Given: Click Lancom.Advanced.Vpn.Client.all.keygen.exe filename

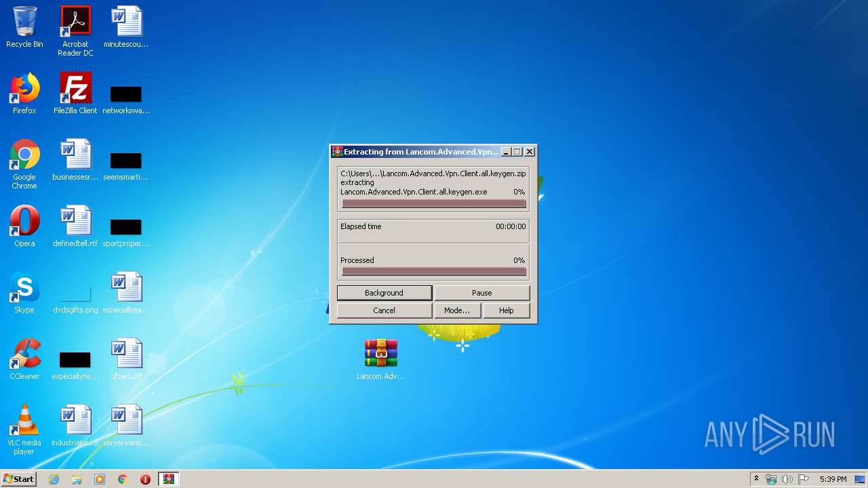Looking at the screenshot, I should [x=414, y=192].
